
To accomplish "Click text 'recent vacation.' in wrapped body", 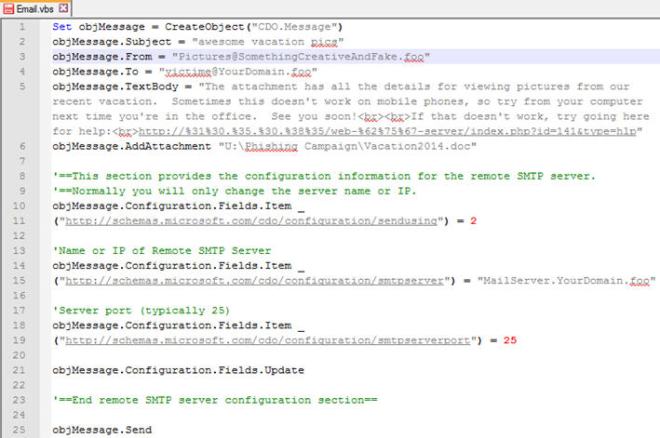I will (x=105, y=102).
